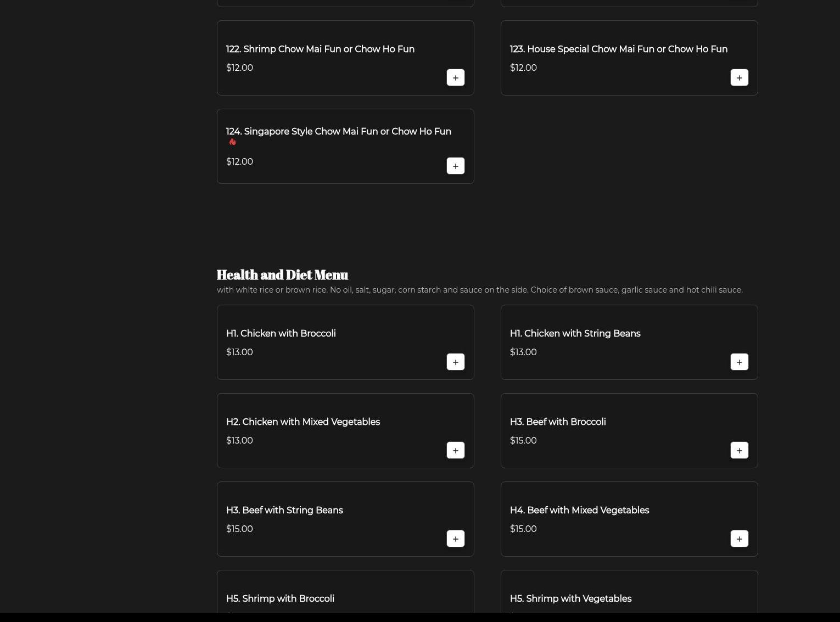Select H4. Beef with Mixed Vegetables title
This screenshot has height=622, width=840.
(x=580, y=510)
